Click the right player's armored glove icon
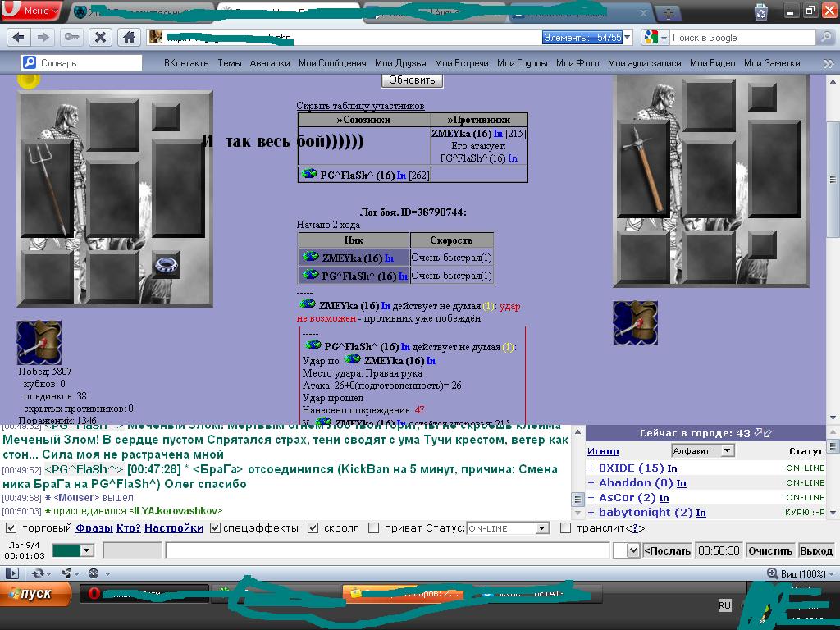The image size is (840, 630). click(x=636, y=323)
